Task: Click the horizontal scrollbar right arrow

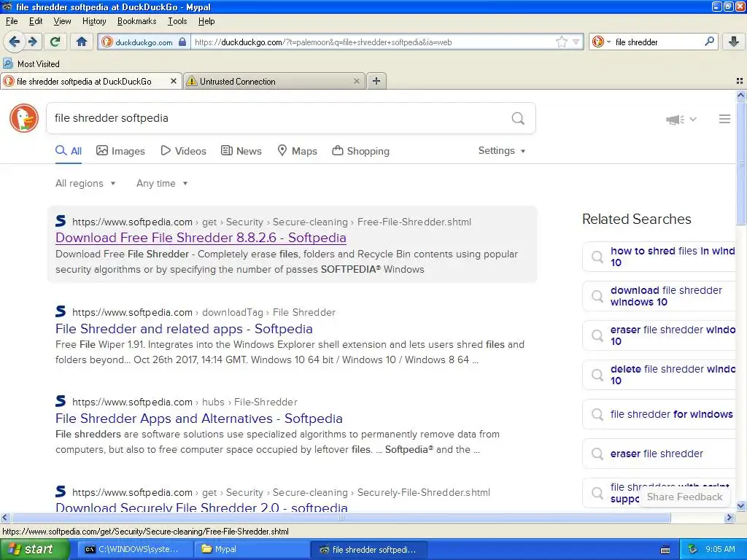Action: coord(729,518)
